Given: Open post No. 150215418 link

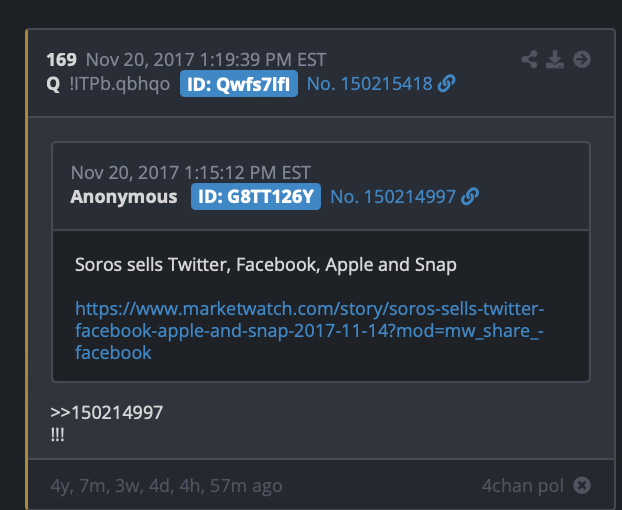Looking at the screenshot, I should click(x=369, y=84).
